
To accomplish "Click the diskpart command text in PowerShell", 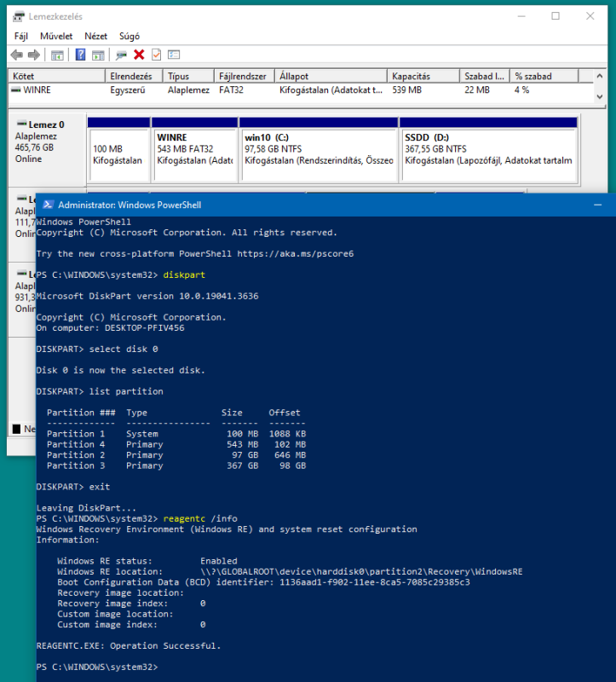I will [184, 275].
